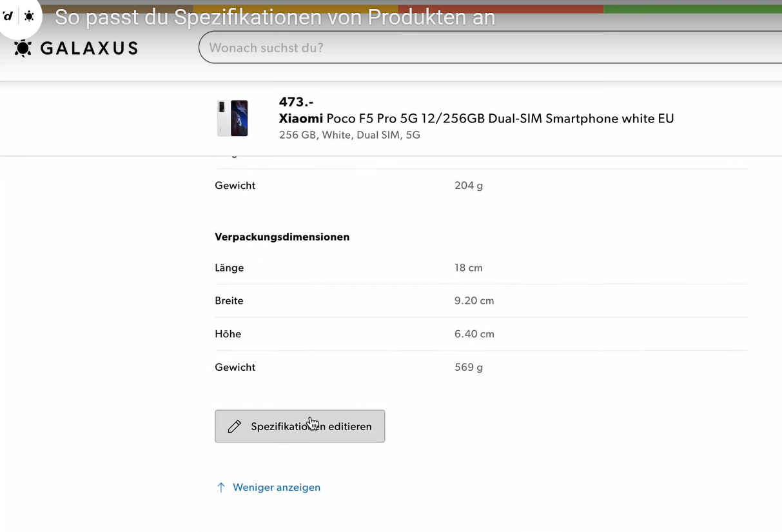Viewport: 782px width, 532px height.
Task: Click the Xiaomi Poco F5 Pro product title
Action: click(x=476, y=119)
